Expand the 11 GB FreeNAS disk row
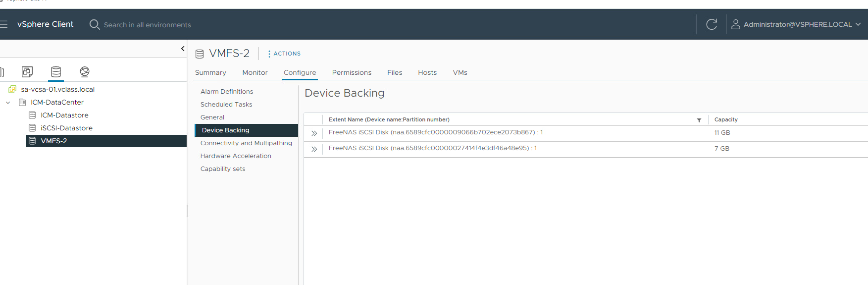The height and width of the screenshot is (285, 868). point(314,133)
